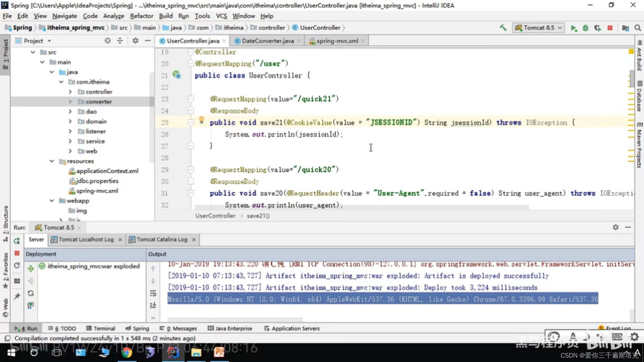Click the green Run button icon
Viewport: 644px width, 362px height.
(573, 28)
